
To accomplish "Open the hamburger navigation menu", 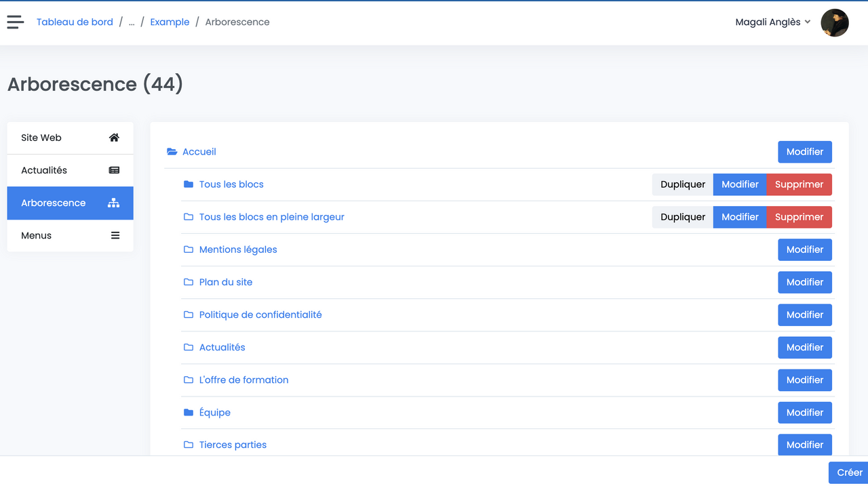I will 16,22.
